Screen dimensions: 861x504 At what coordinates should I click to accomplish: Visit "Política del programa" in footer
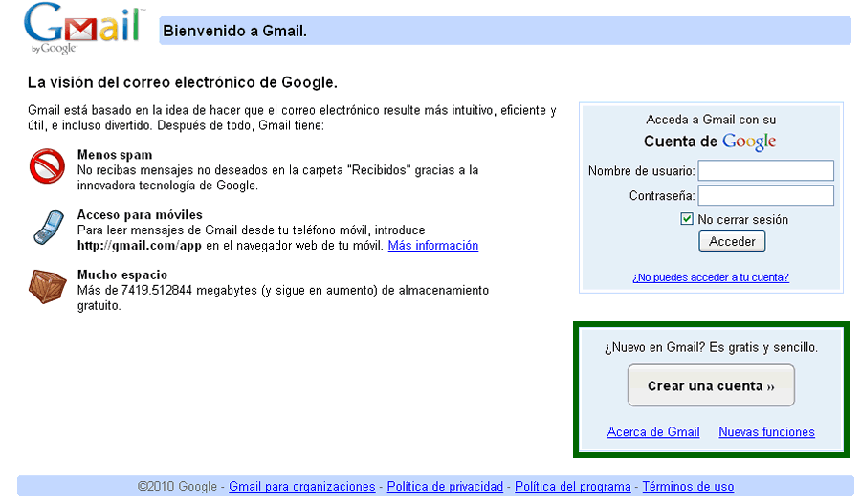(572, 487)
